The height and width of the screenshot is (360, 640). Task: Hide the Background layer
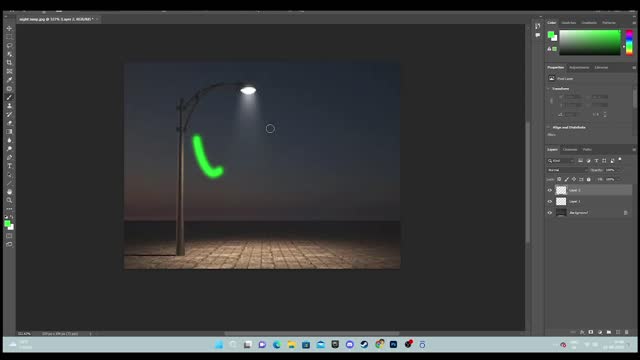pyautogui.click(x=549, y=213)
